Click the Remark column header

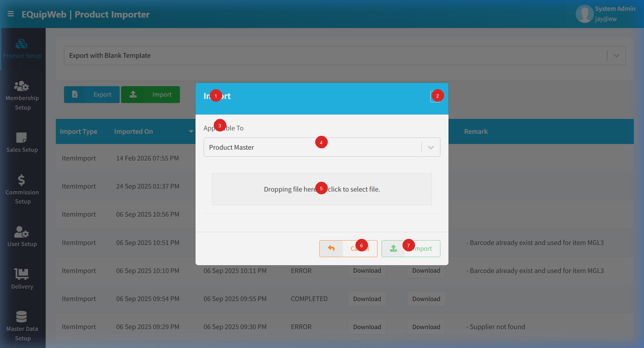coord(476,131)
